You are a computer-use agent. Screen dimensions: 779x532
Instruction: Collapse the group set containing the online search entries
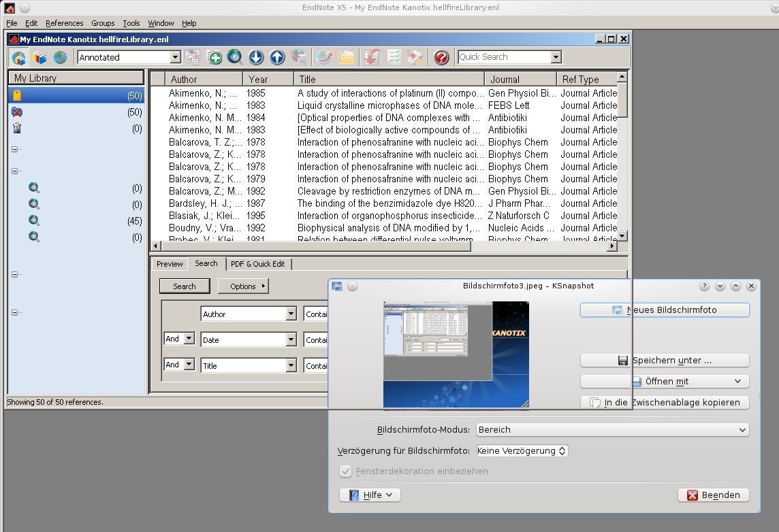coord(14,171)
